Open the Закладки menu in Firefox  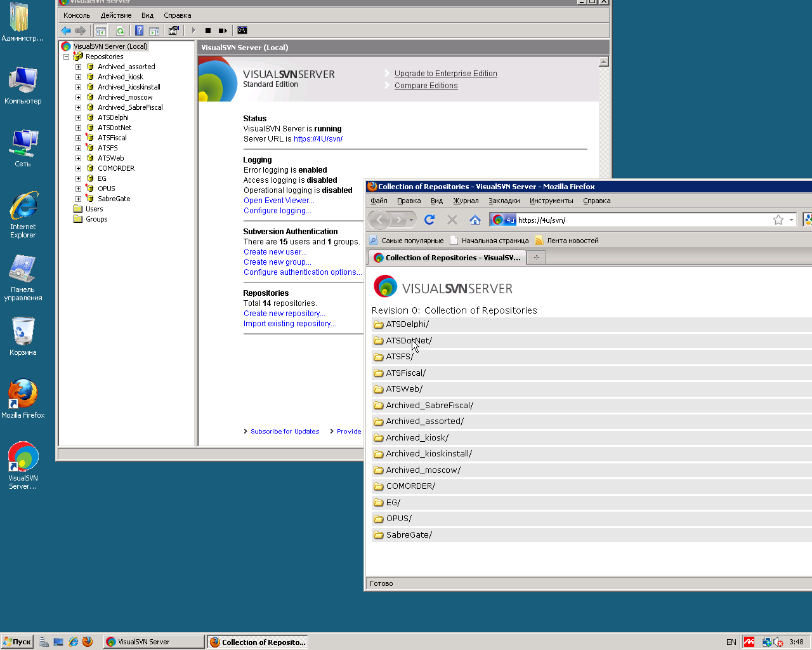504,201
